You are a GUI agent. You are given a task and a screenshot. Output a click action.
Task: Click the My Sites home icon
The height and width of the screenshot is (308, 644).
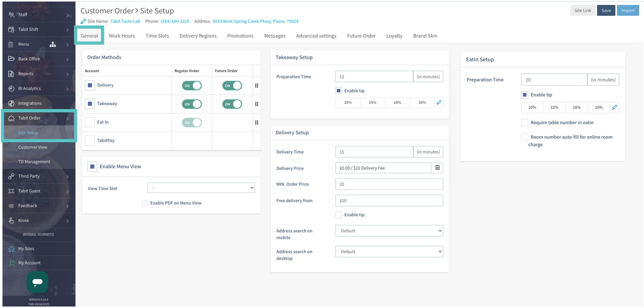pyautogui.click(x=11, y=249)
